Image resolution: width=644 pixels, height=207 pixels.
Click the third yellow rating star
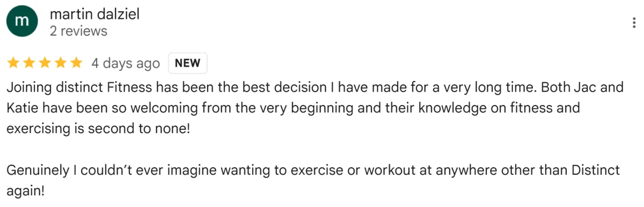[x=45, y=63]
